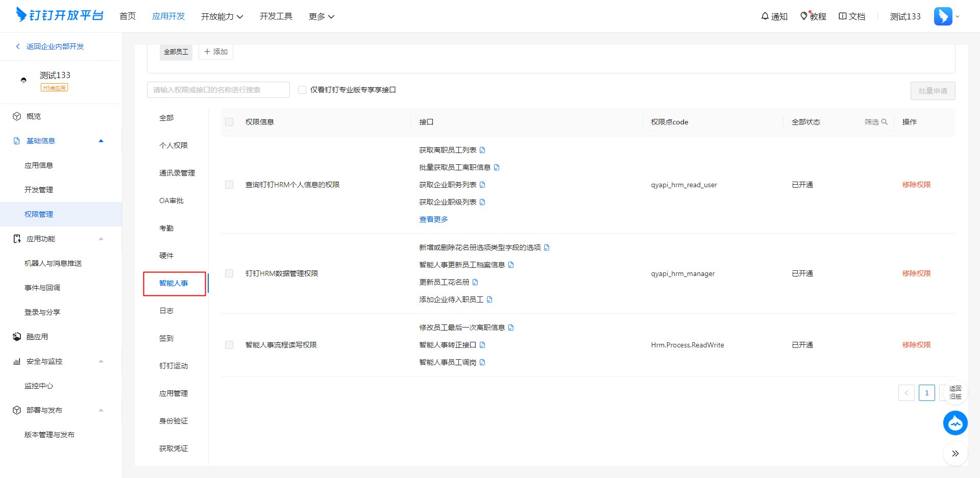Click the blue floating customer service icon

click(x=955, y=423)
